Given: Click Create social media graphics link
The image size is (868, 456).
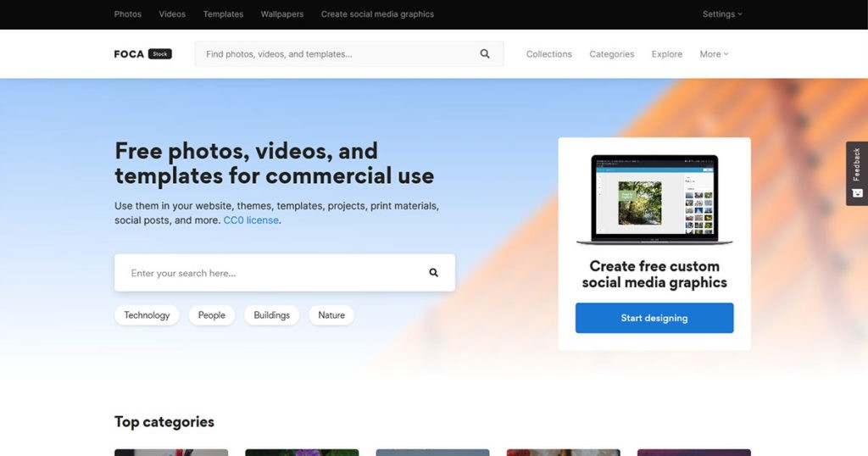Looking at the screenshot, I should [x=377, y=14].
